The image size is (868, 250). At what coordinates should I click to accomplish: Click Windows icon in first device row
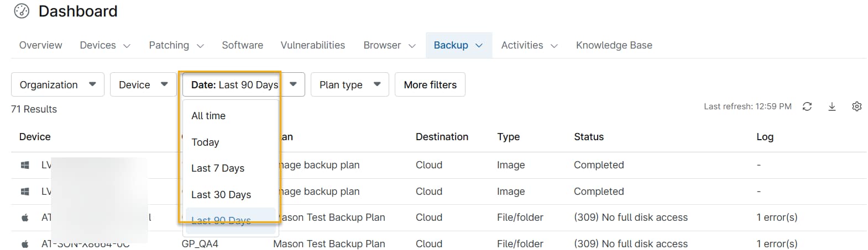point(25,165)
